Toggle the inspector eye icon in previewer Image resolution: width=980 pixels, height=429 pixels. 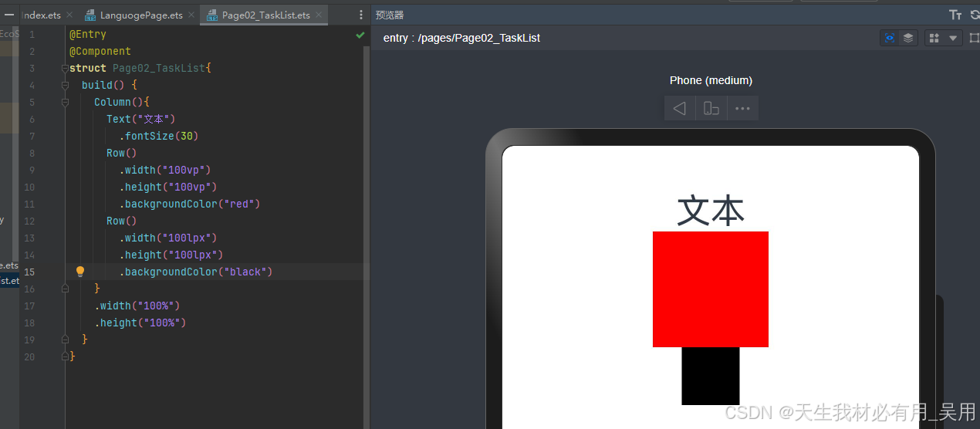[890, 38]
